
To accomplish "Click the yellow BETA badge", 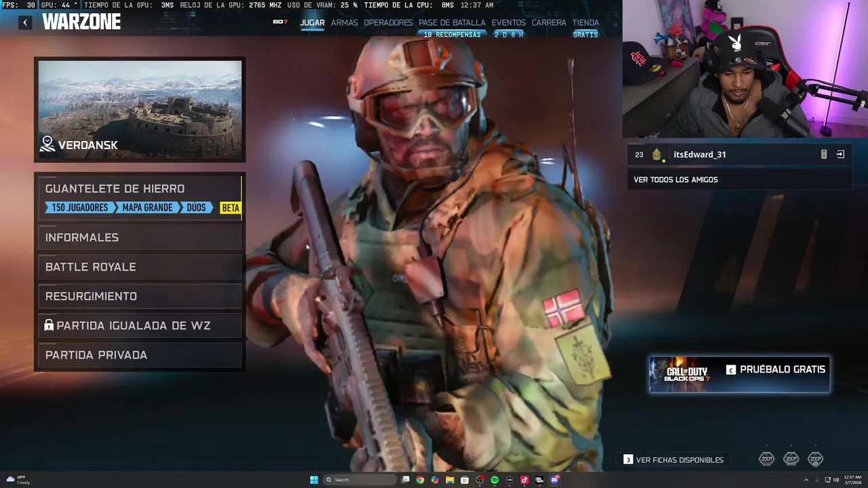I will pyautogui.click(x=231, y=207).
